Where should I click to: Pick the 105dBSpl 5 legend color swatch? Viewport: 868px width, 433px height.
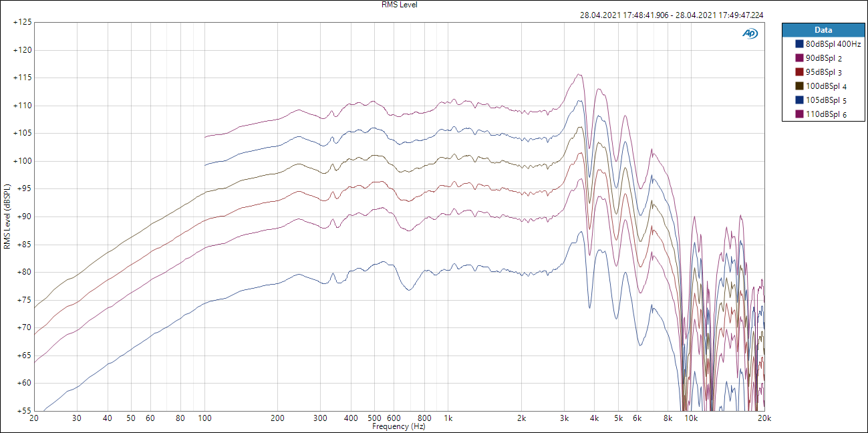[799, 100]
